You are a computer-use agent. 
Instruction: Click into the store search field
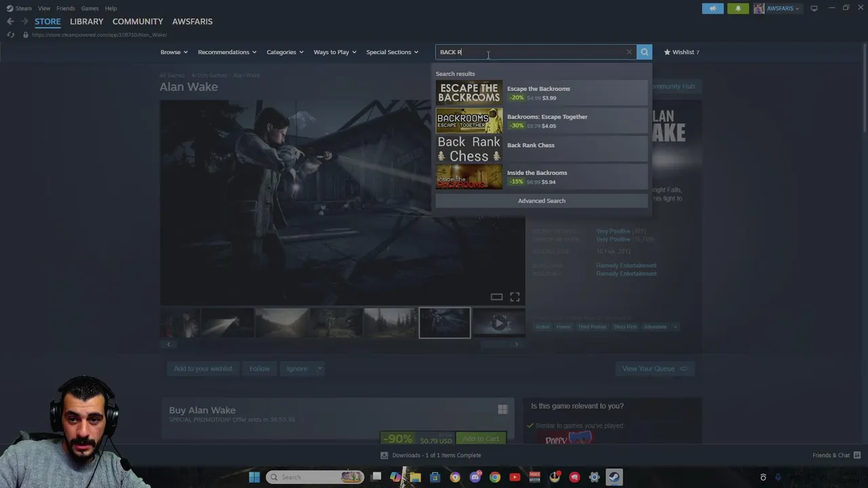tap(535, 52)
